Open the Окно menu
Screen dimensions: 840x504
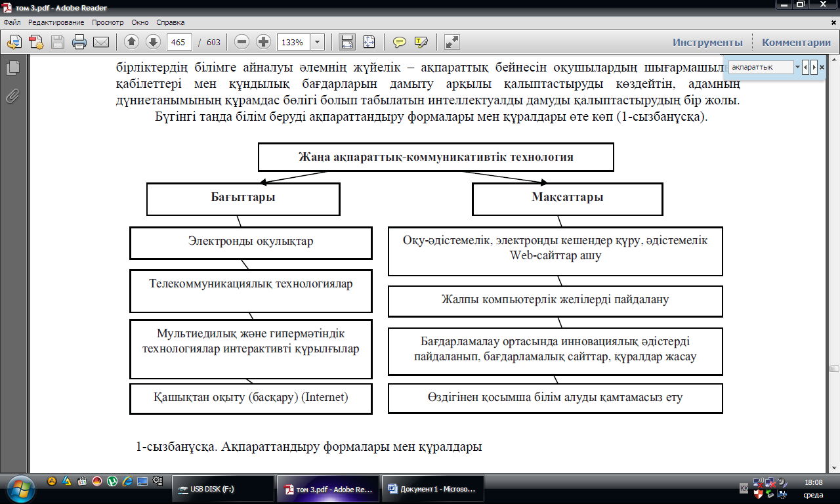[140, 22]
